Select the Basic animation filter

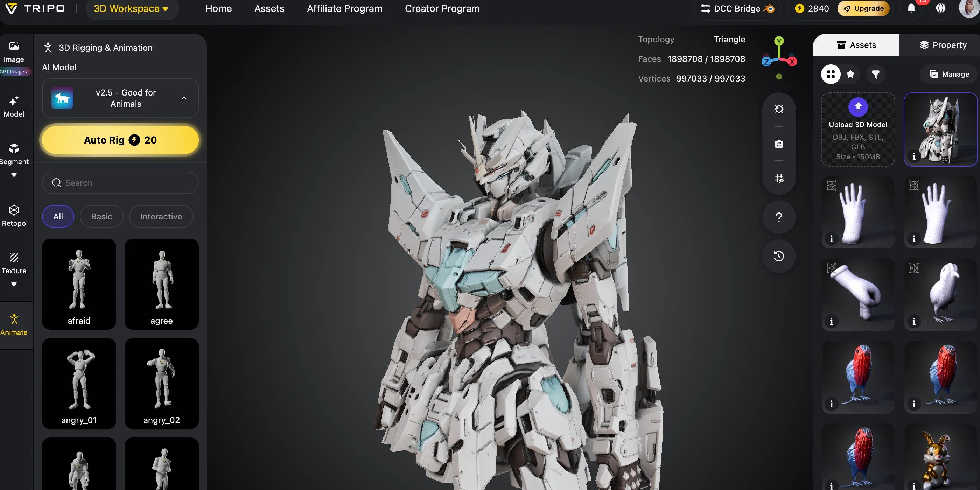[x=101, y=216]
